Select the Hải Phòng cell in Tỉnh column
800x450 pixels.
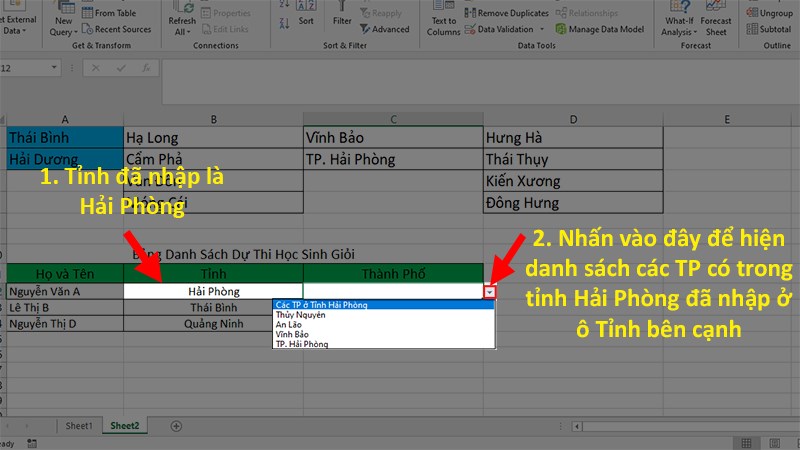click(x=213, y=291)
